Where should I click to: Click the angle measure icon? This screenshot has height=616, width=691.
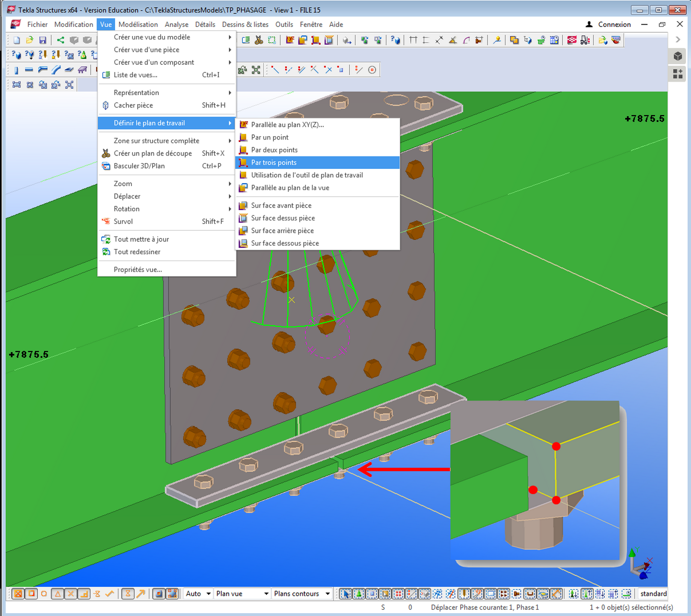point(453,40)
